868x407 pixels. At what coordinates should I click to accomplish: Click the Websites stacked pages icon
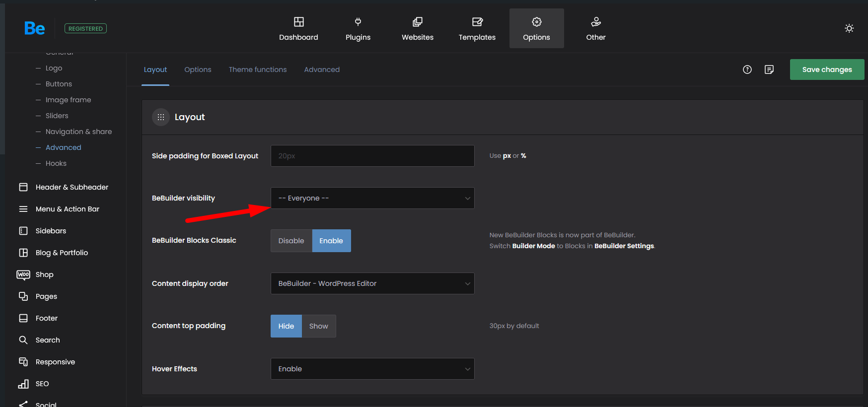pos(418,22)
